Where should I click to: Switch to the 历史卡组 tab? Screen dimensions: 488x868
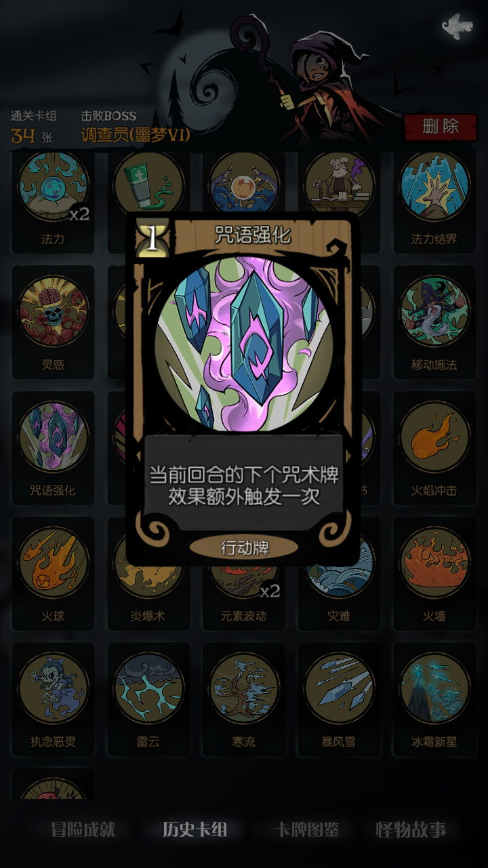pyautogui.click(x=195, y=829)
